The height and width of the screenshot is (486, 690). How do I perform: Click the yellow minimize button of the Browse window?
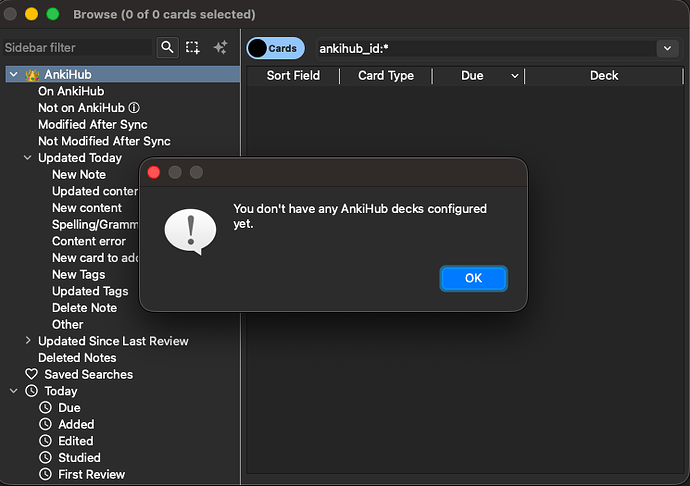31,14
